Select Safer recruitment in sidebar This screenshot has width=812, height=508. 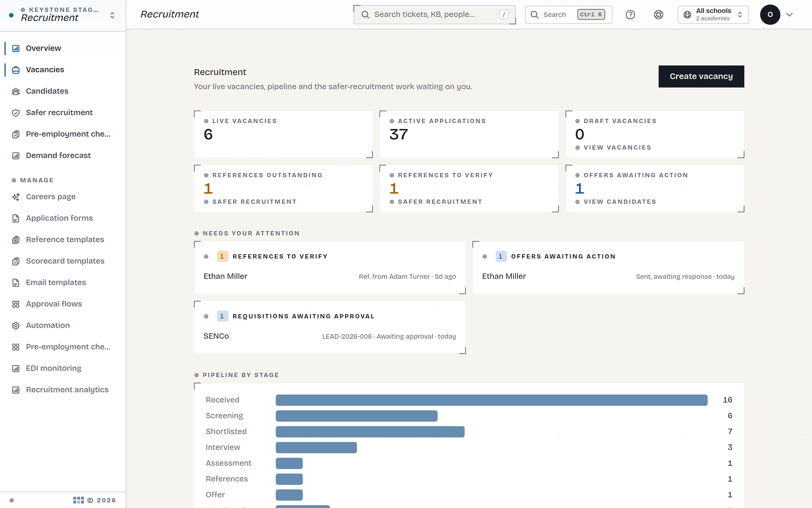pyautogui.click(x=59, y=113)
